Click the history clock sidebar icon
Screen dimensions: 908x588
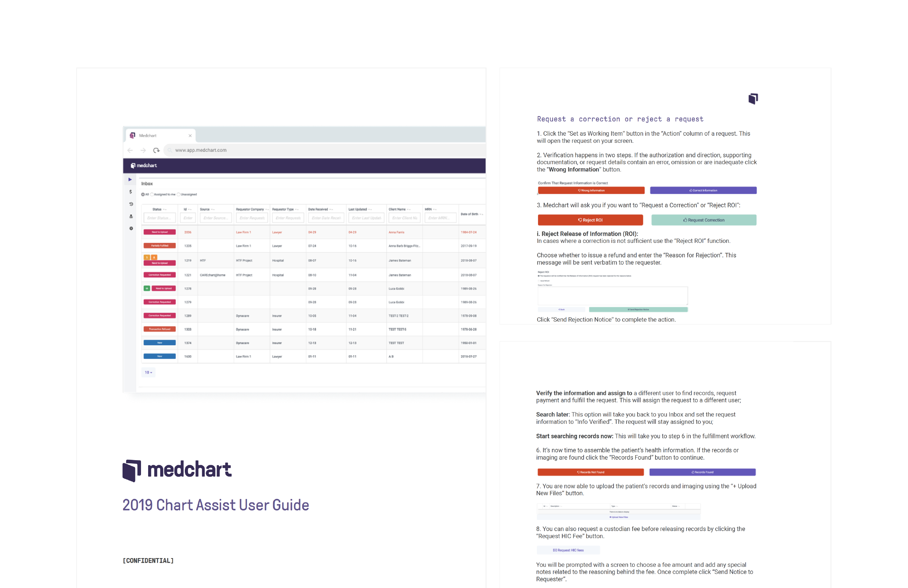(x=131, y=204)
